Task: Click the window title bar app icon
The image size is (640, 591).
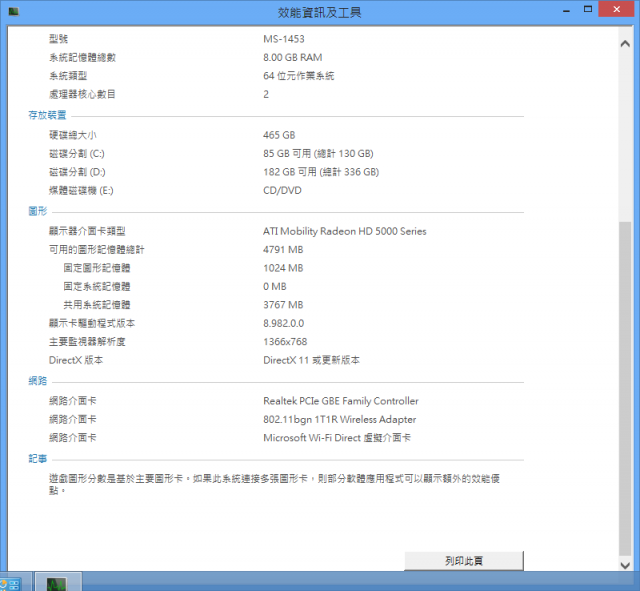Action: coord(13,11)
